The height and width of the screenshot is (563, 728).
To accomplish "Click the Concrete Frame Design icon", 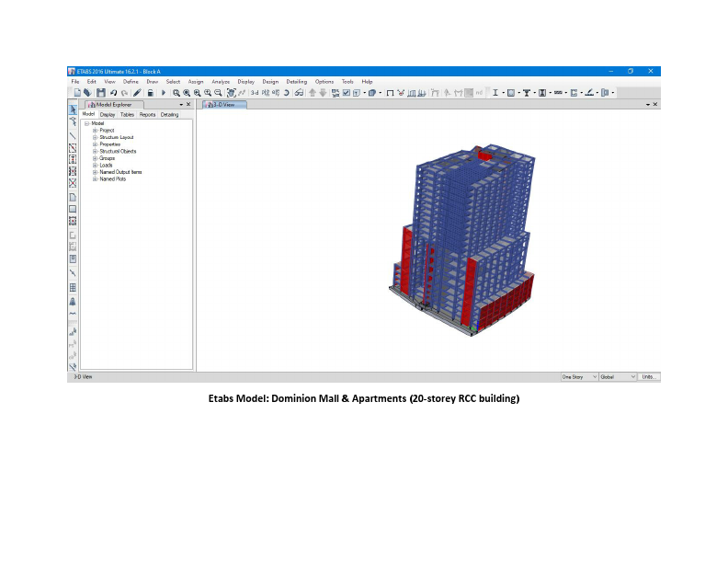I will pyautogui.click(x=511, y=93).
